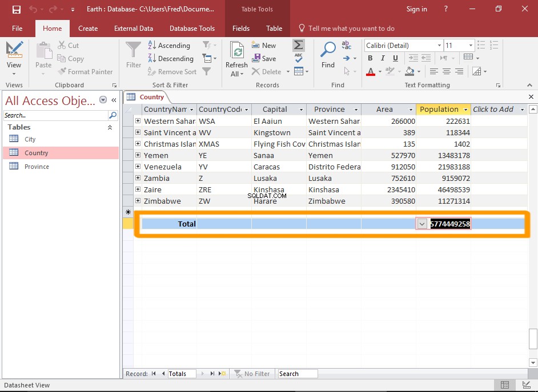This screenshot has width=538, height=392.
Task: Toggle Italic formatting
Action: click(x=383, y=58)
